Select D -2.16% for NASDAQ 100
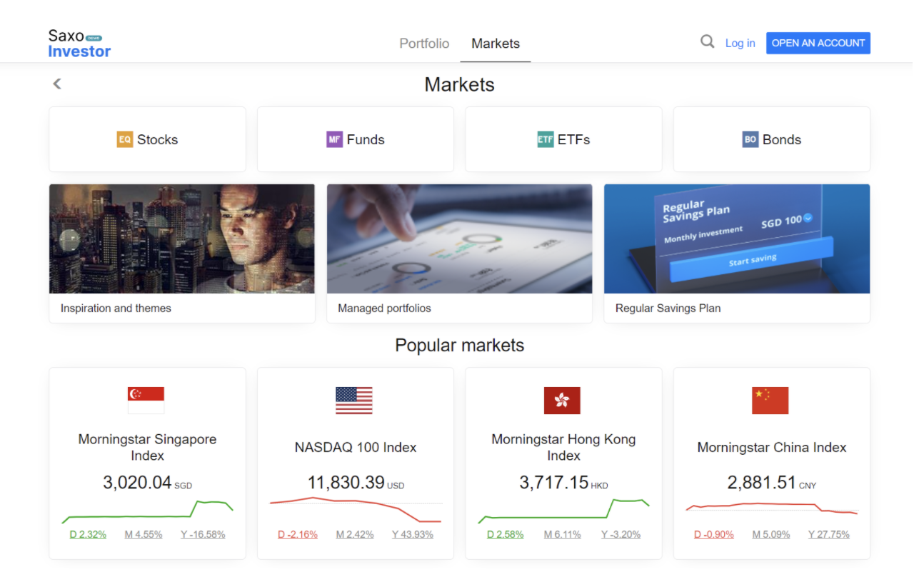Screen dimensions: 924x587 (298, 534)
